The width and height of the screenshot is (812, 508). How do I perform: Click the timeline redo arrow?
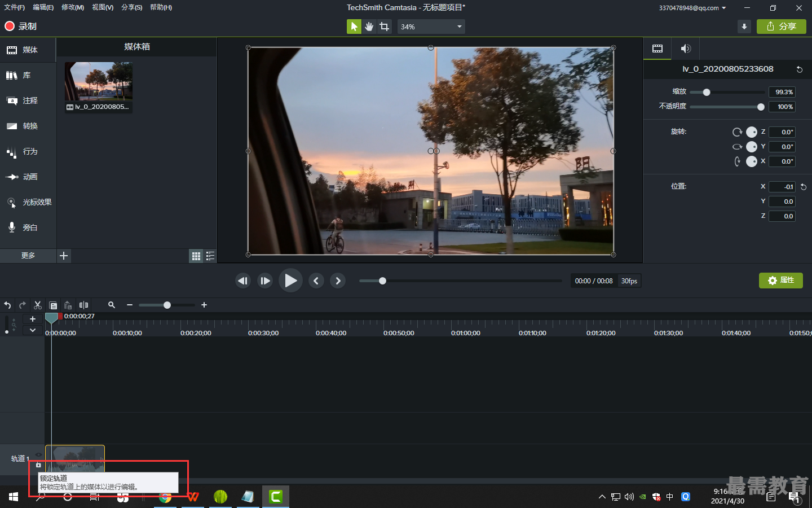(x=23, y=305)
